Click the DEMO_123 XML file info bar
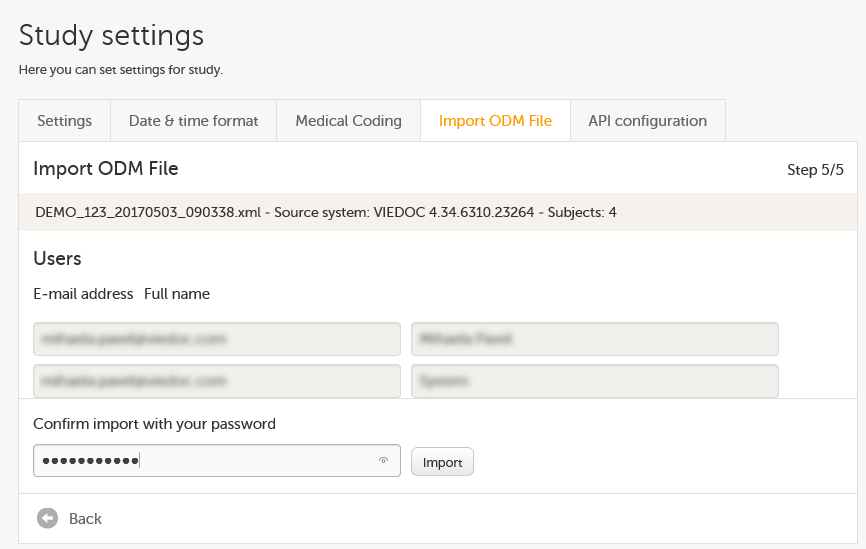Viewport: 866px width, 549px height. pyautogui.click(x=325, y=213)
